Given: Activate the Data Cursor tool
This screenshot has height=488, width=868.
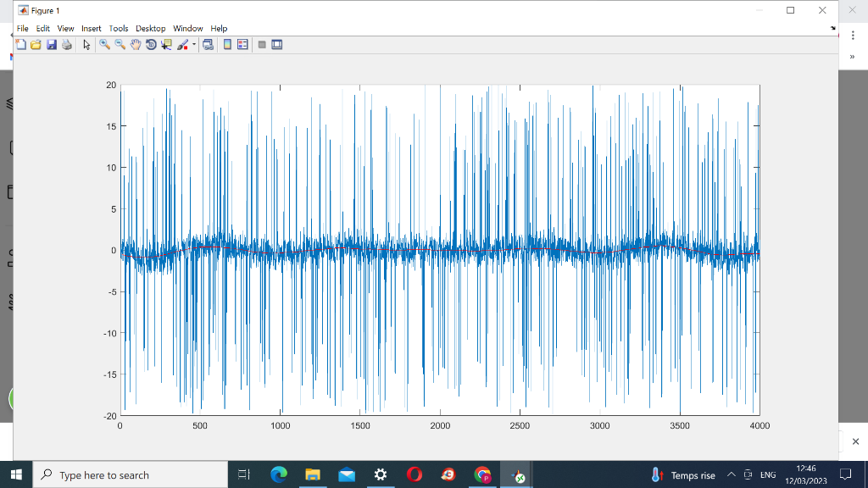Looking at the screenshot, I should click(x=166, y=45).
